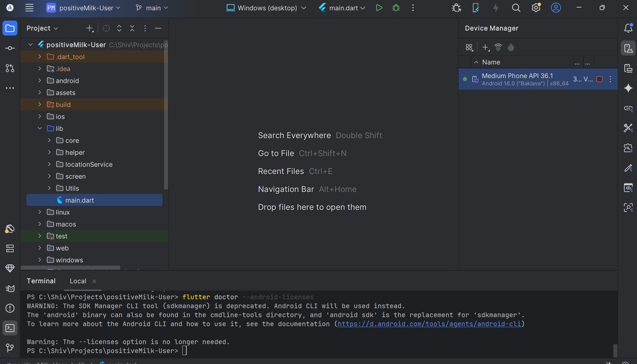637x364 pixels.
Task: Collapse all folders in Project panel
Action: 132,28
